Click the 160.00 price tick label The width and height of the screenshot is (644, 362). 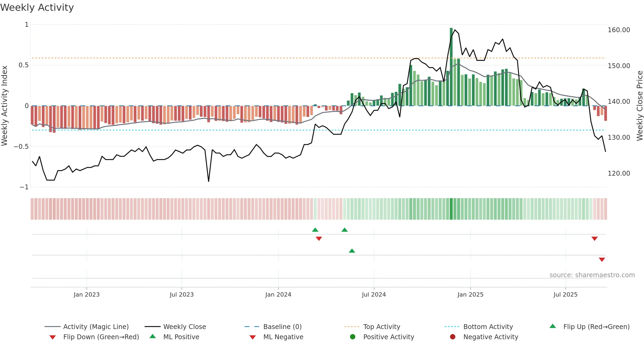click(x=619, y=30)
